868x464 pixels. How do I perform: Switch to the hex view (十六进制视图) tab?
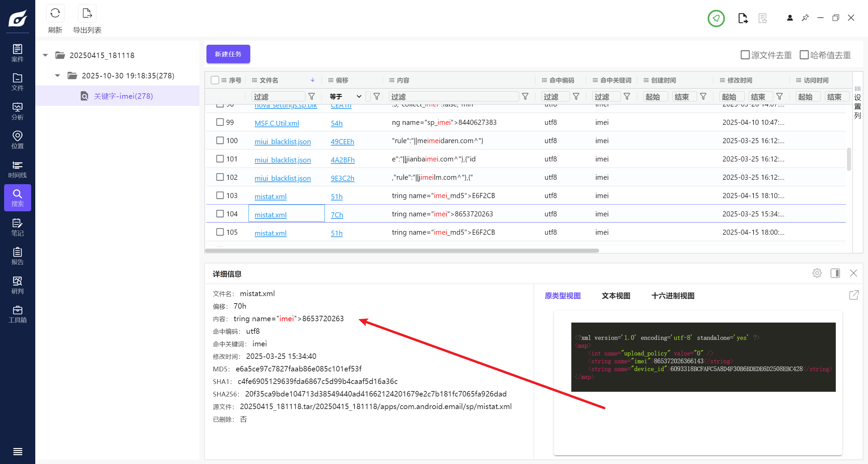673,296
